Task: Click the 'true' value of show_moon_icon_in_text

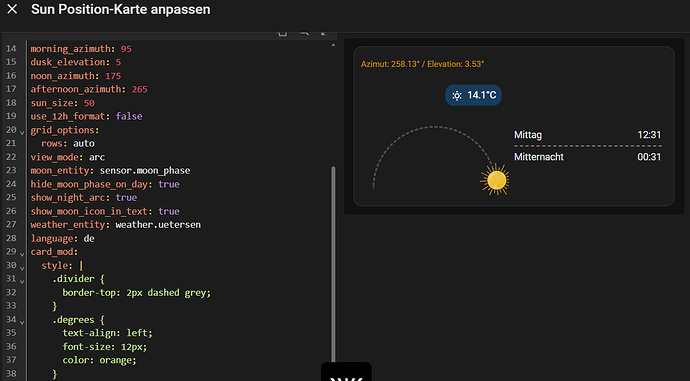Action: (x=169, y=211)
